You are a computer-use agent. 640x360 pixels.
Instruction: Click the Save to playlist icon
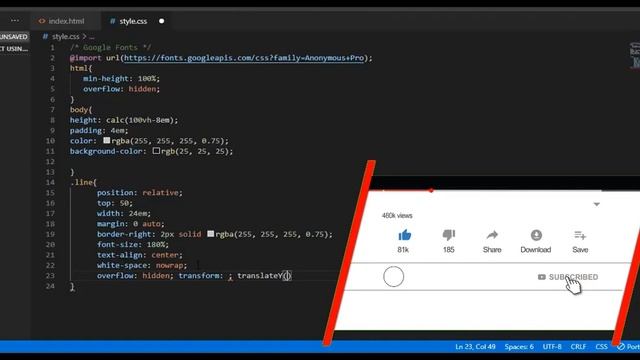pos(580,235)
